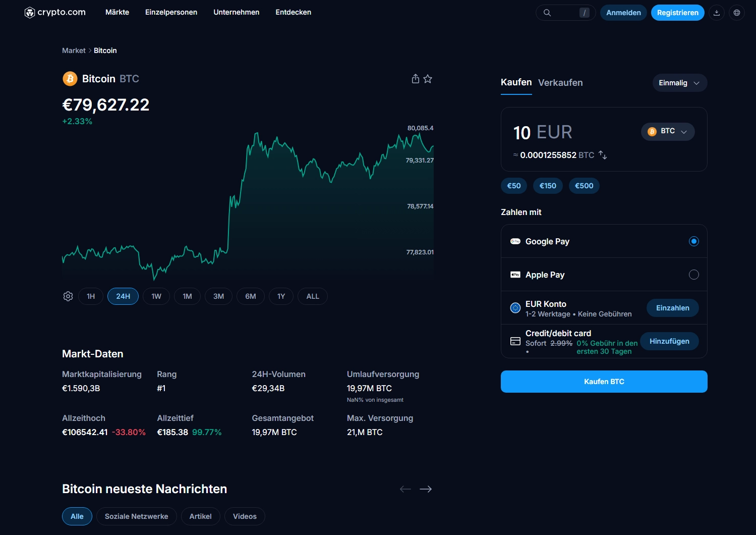The image size is (756, 535).
Task: Click the Kaufen BTC button
Action: [x=604, y=382]
